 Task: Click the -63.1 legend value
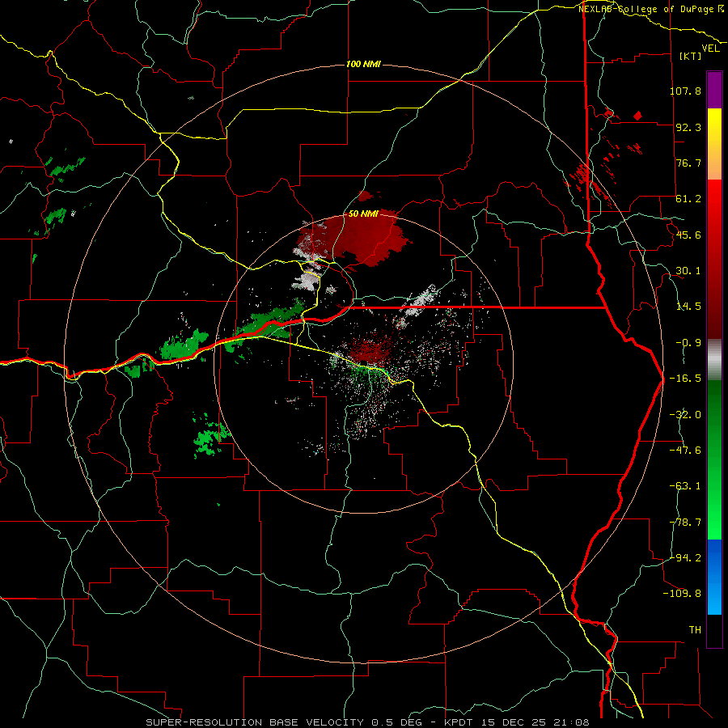click(x=685, y=486)
